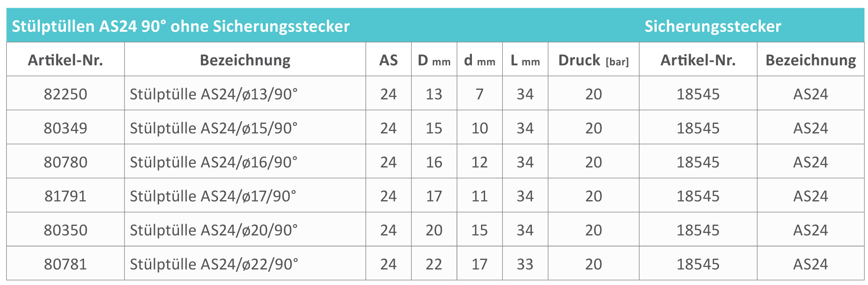
Task: Select the Stülptülle AS24/ø13/90° description
Action: [213, 94]
